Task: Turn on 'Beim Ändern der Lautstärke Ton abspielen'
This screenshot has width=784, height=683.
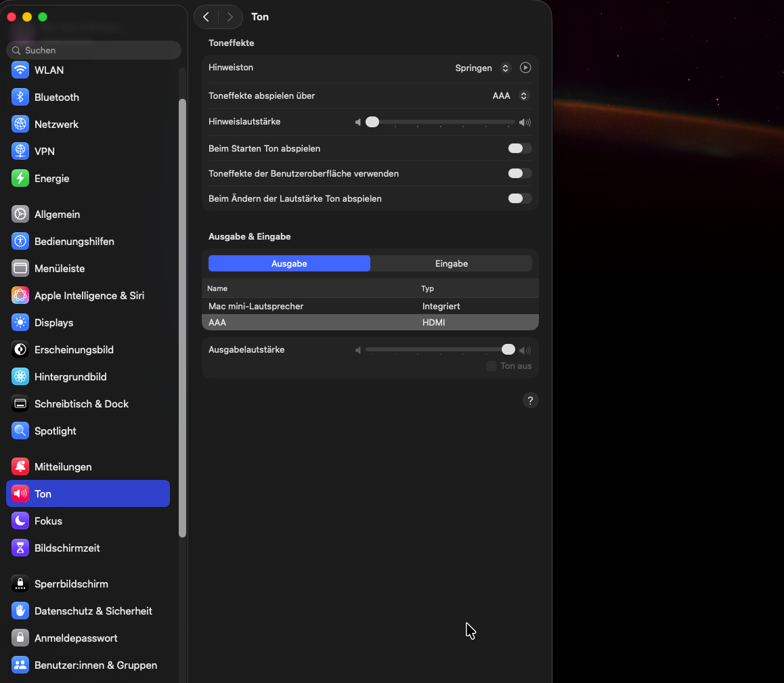Action: click(x=519, y=198)
